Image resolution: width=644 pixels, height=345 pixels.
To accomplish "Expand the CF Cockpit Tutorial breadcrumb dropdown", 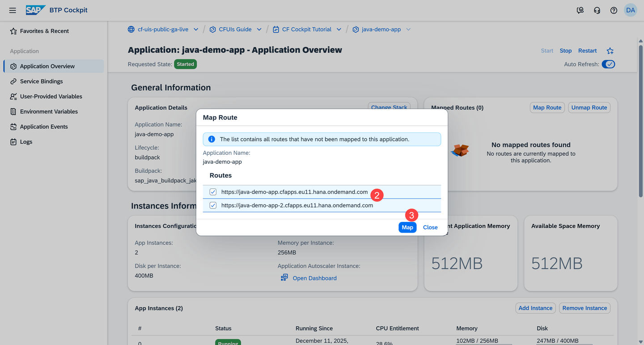I will [339, 30].
